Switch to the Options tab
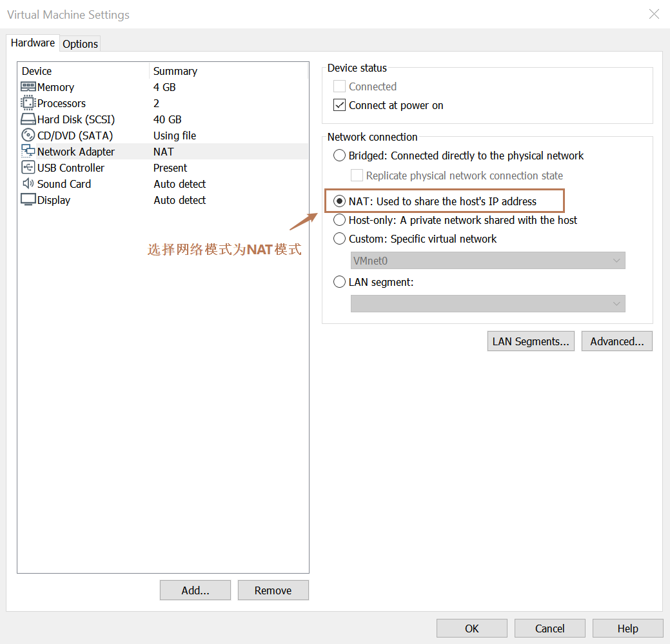Viewport: 670px width, 644px height. (81, 44)
